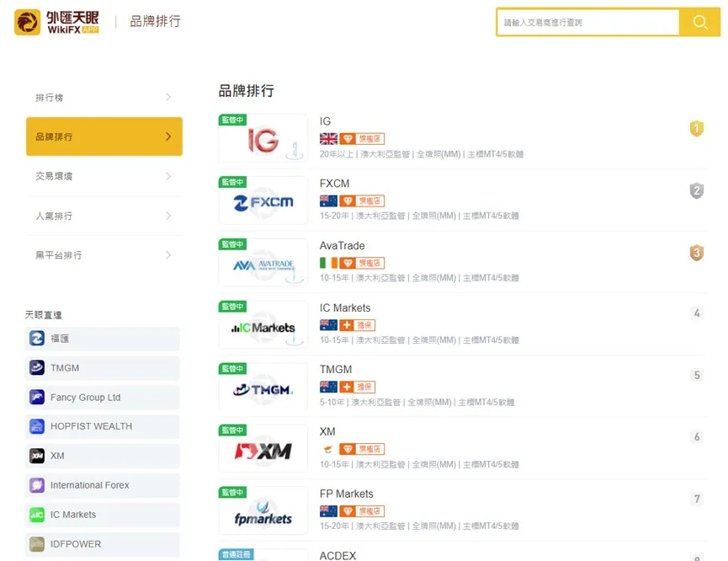Open the TMGM logo thumbnail in ranking
Viewport: 728px width, 561px height.
tap(263, 387)
